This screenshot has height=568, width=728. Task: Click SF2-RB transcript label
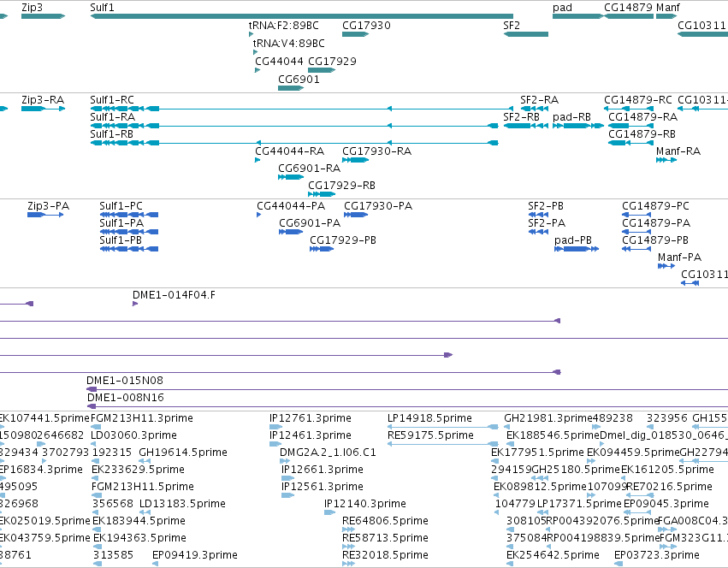pyautogui.click(x=521, y=117)
